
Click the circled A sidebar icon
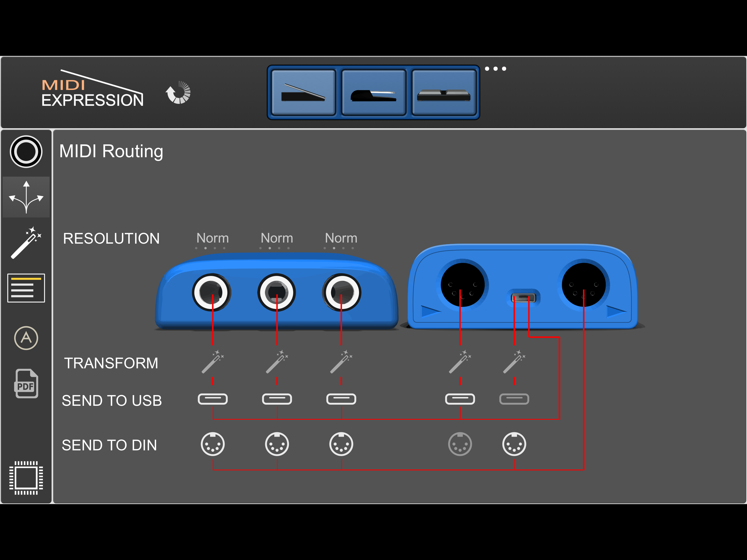pyautogui.click(x=26, y=338)
